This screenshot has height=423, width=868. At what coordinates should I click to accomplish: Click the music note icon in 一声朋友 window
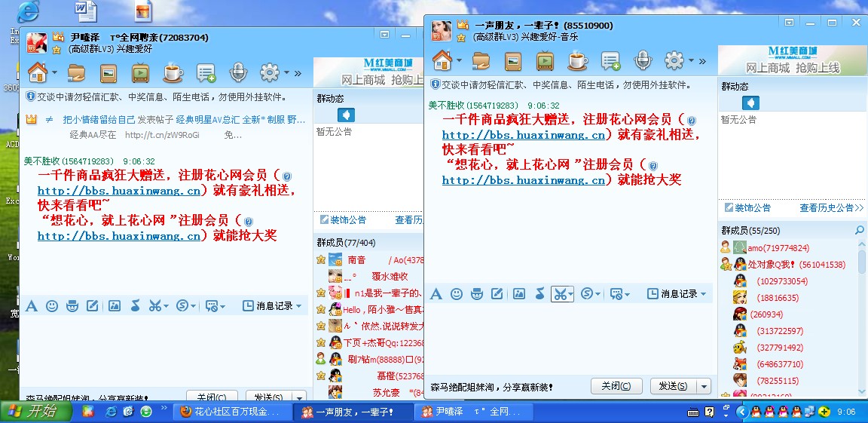539,294
